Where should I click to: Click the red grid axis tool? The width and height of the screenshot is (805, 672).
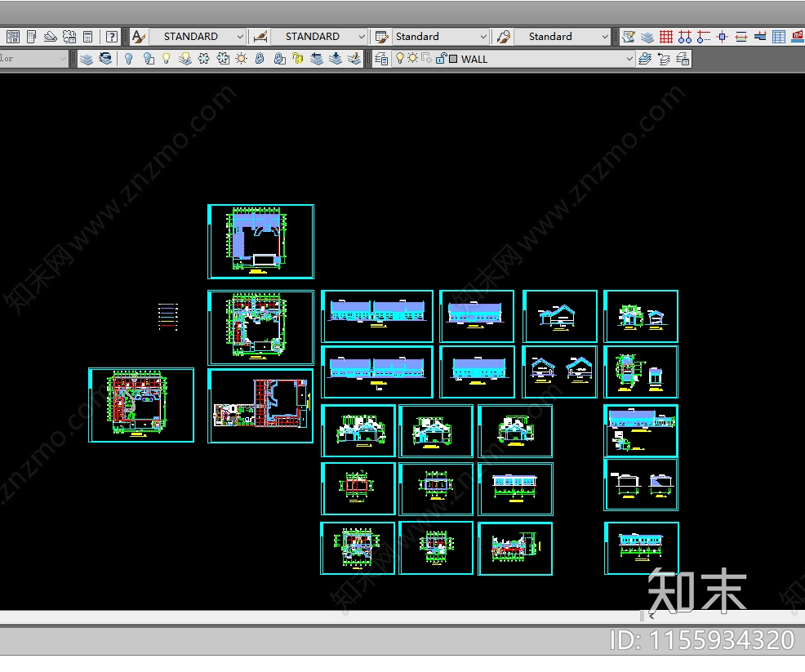point(666,37)
